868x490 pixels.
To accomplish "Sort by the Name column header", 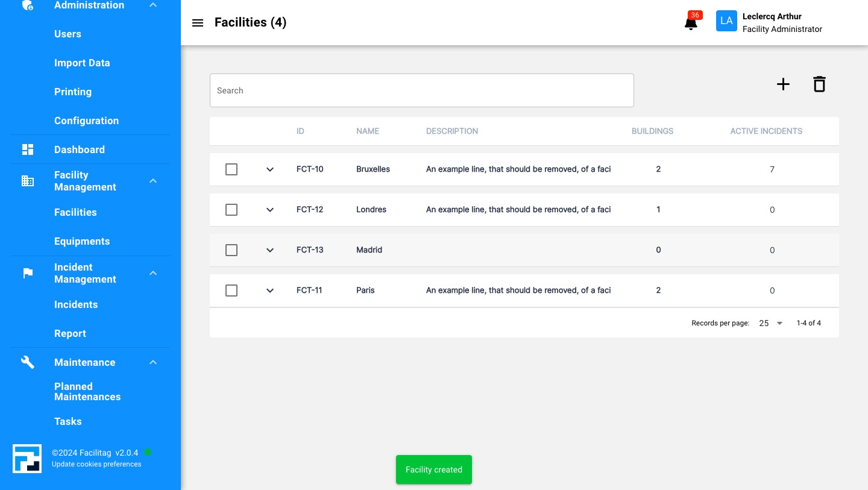I will 368,131.
